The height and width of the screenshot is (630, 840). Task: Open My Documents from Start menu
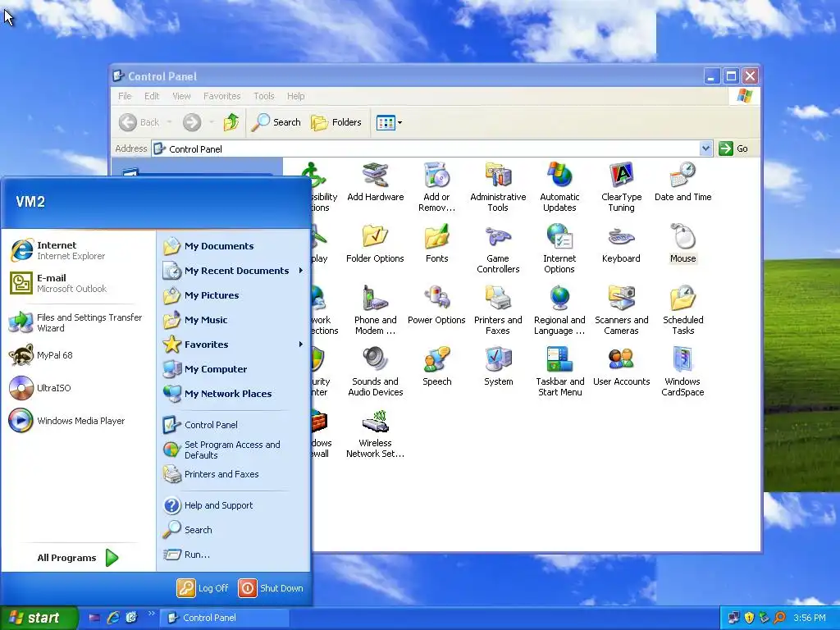coord(234,246)
